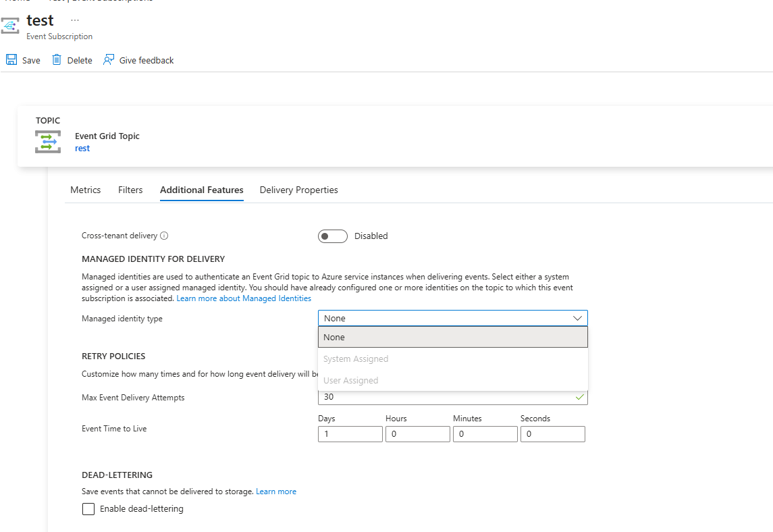Select the Additional Features tab
The width and height of the screenshot is (773, 532).
pos(202,190)
